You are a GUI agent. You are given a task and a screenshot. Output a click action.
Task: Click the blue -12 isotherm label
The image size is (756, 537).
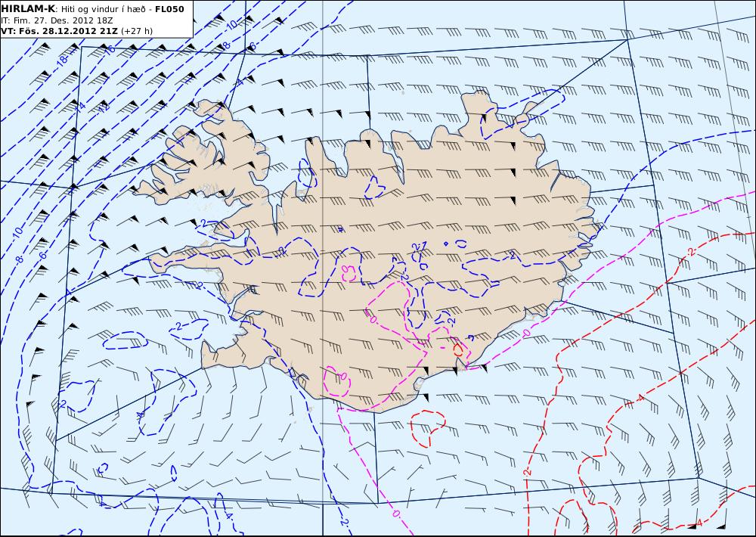click(103, 108)
